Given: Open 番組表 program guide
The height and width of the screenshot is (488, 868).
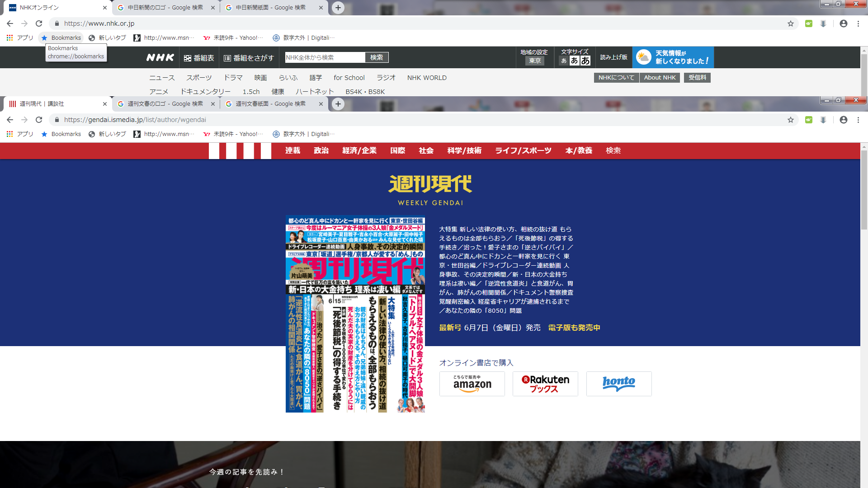Looking at the screenshot, I should [199, 58].
